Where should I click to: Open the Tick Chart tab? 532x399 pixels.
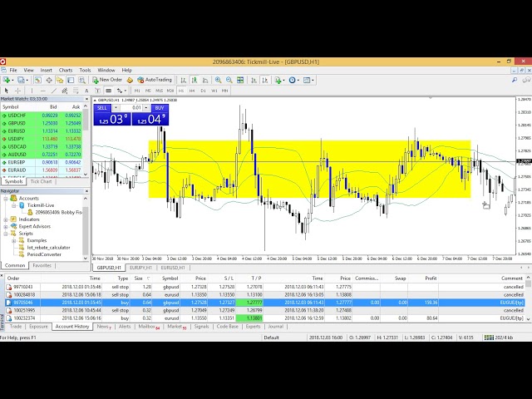[x=42, y=181]
